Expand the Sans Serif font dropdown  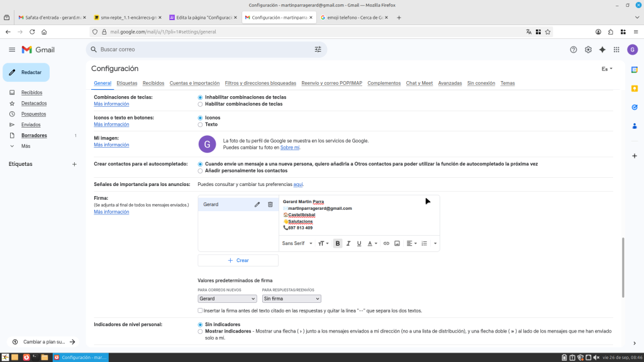tap(297, 243)
